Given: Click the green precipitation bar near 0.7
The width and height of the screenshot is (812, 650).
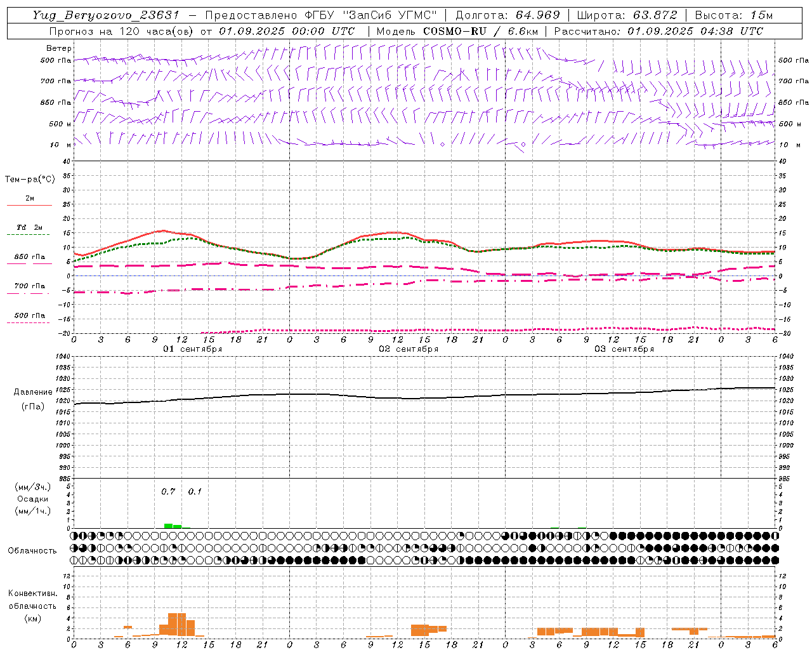Looking at the screenshot, I should 169,526.
